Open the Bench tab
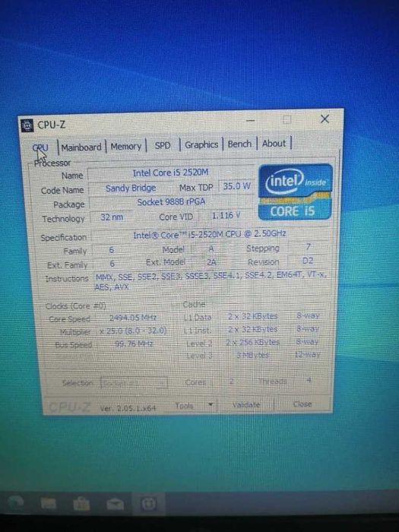The width and height of the screenshot is (399, 532). 239,144
